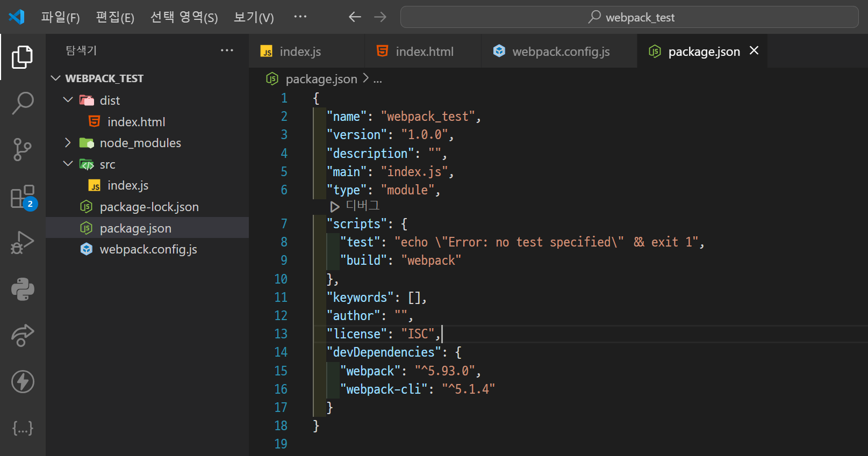Click the breadcrumb package.json label

321,79
